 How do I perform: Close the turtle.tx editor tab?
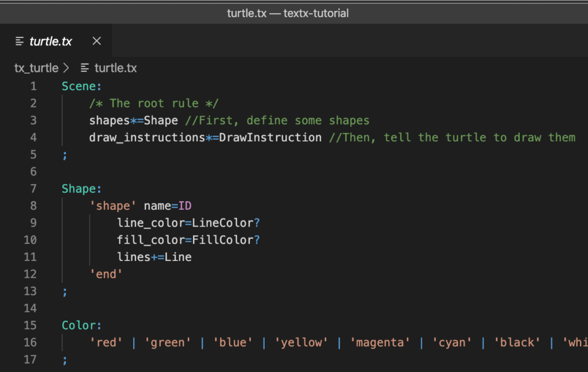(96, 41)
